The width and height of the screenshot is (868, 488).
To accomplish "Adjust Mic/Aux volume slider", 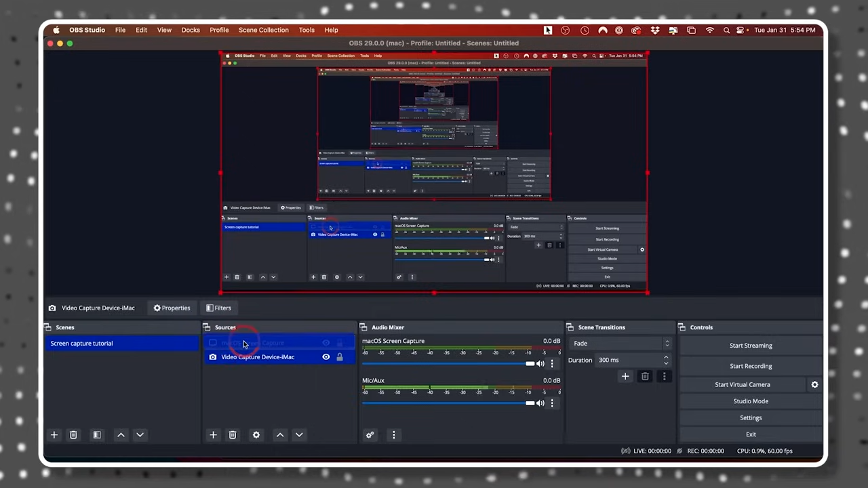I will pos(448,403).
